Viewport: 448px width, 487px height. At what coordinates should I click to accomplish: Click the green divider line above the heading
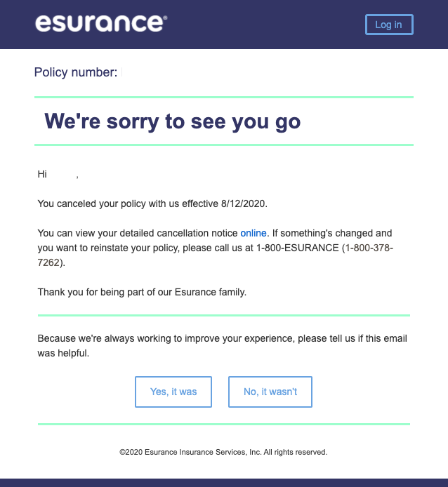tap(224, 98)
